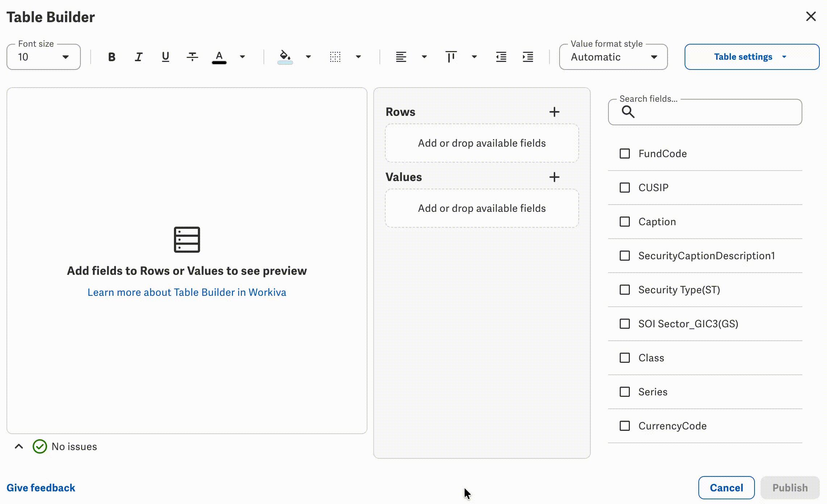
Task: Click the 'No issues' status text
Action: coord(74,446)
